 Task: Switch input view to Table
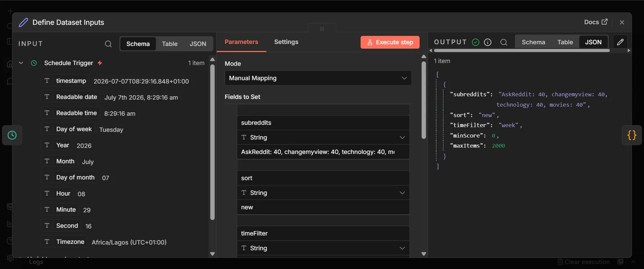pyautogui.click(x=170, y=44)
